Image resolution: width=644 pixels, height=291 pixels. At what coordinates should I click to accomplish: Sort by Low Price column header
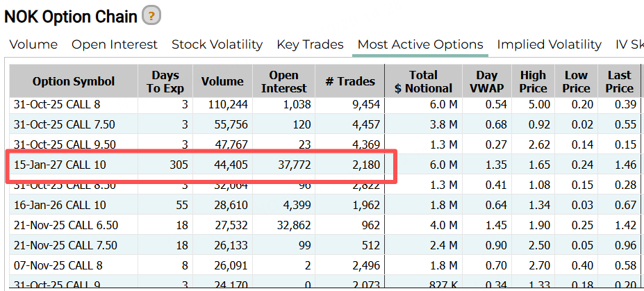click(576, 81)
